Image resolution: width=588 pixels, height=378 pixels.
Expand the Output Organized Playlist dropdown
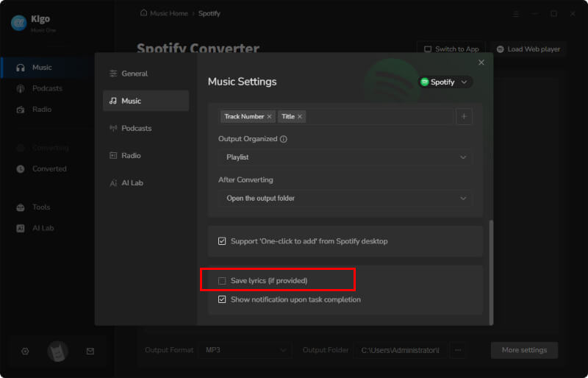tap(345, 157)
